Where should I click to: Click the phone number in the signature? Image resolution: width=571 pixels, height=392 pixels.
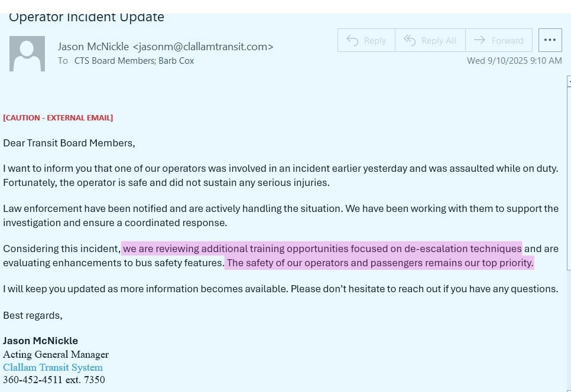54,380
